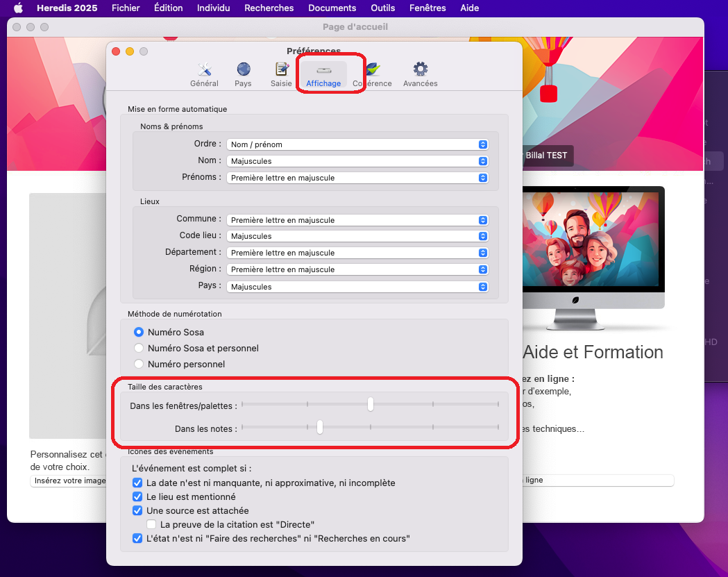Expand the Commune formatting dropdown
The height and width of the screenshot is (577, 728).
click(358, 220)
